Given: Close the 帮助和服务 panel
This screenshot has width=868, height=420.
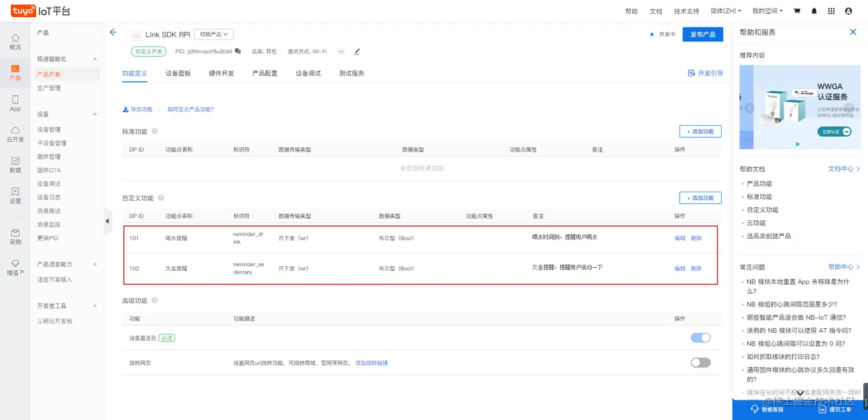Looking at the screenshot, I should tap(853, 32).
